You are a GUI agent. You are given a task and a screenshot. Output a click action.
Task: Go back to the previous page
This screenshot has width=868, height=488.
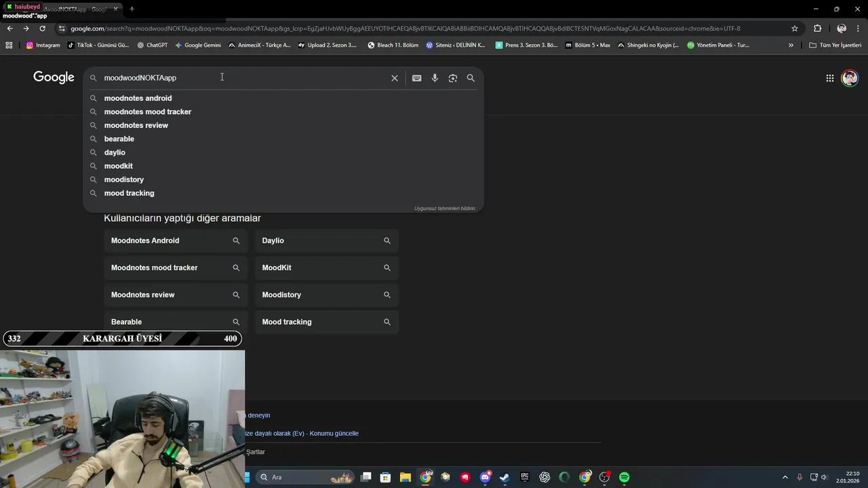click(9, 28)
